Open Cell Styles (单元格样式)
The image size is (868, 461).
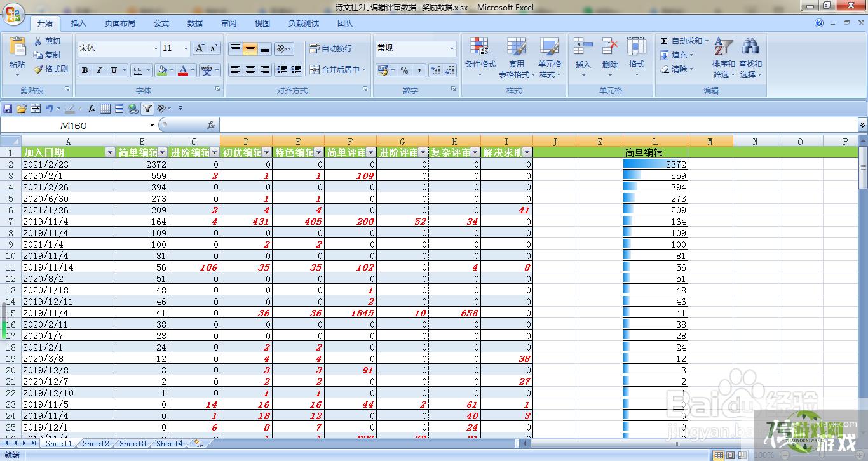(x=550, y=57)
